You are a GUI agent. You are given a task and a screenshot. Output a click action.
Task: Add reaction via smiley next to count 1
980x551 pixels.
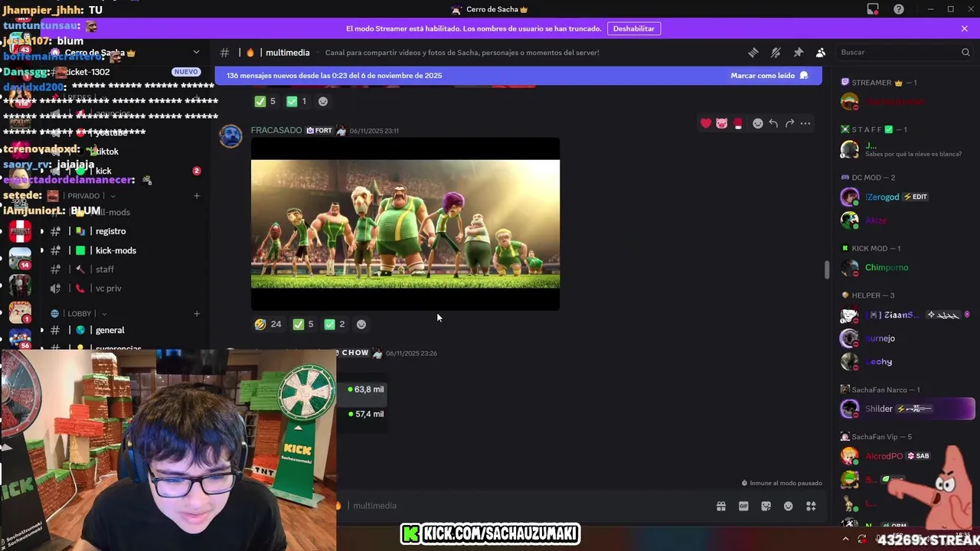323,101
